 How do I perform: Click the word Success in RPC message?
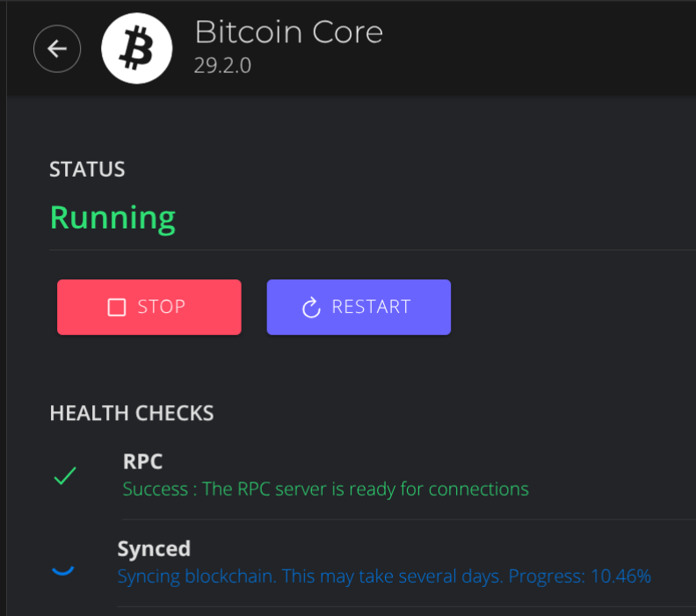point(154,489)
